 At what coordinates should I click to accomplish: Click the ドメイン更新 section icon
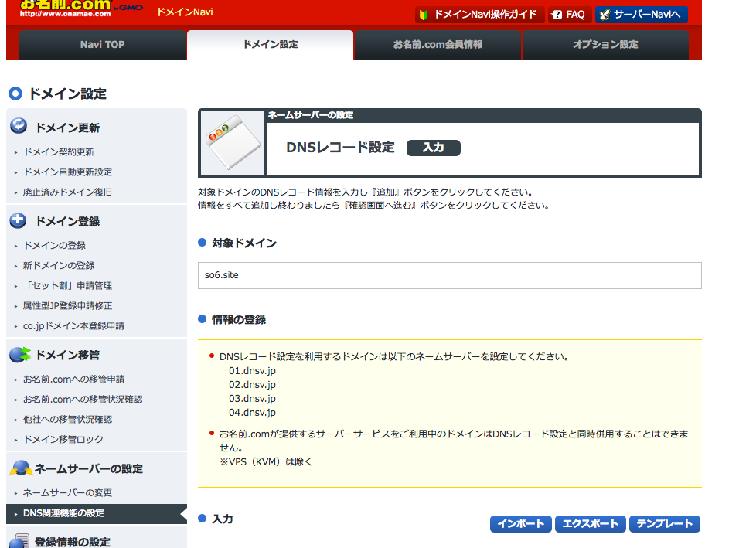19,126
